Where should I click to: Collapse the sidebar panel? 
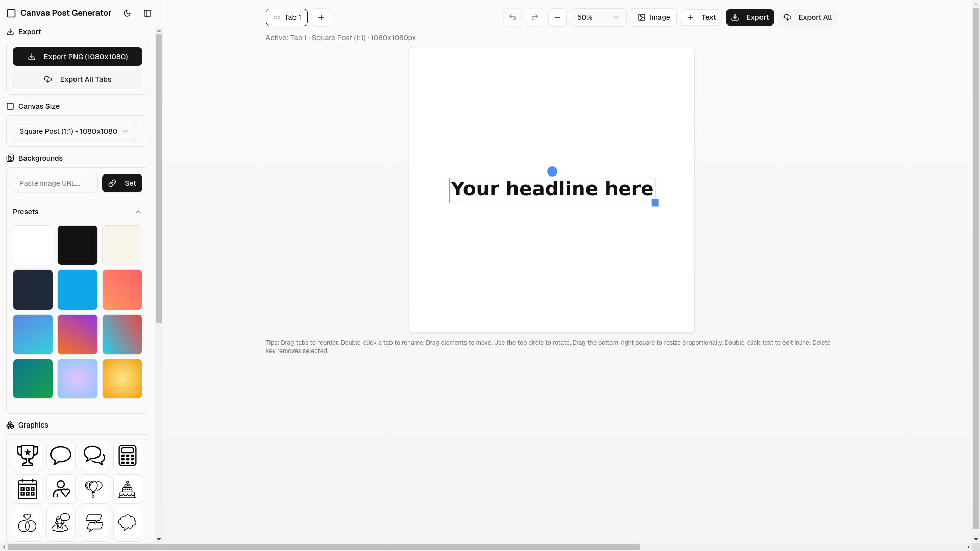coord(148,13)
